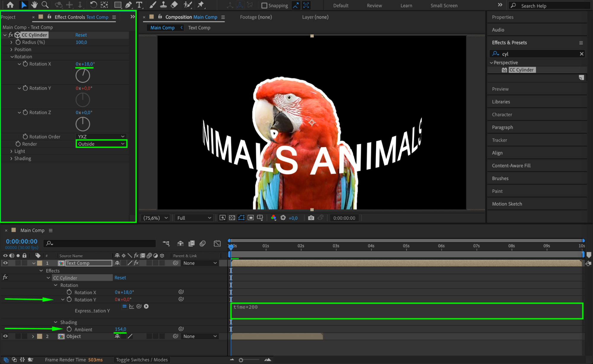Toggle transparency grid in viewer
Screen dimensions: 593x364
coord(232,218)
